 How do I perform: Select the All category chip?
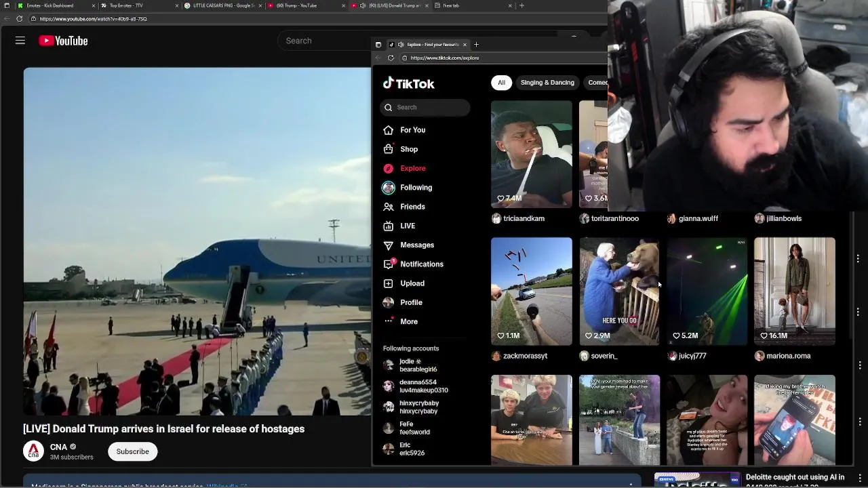pyautogui.click(x=501, y=83)
